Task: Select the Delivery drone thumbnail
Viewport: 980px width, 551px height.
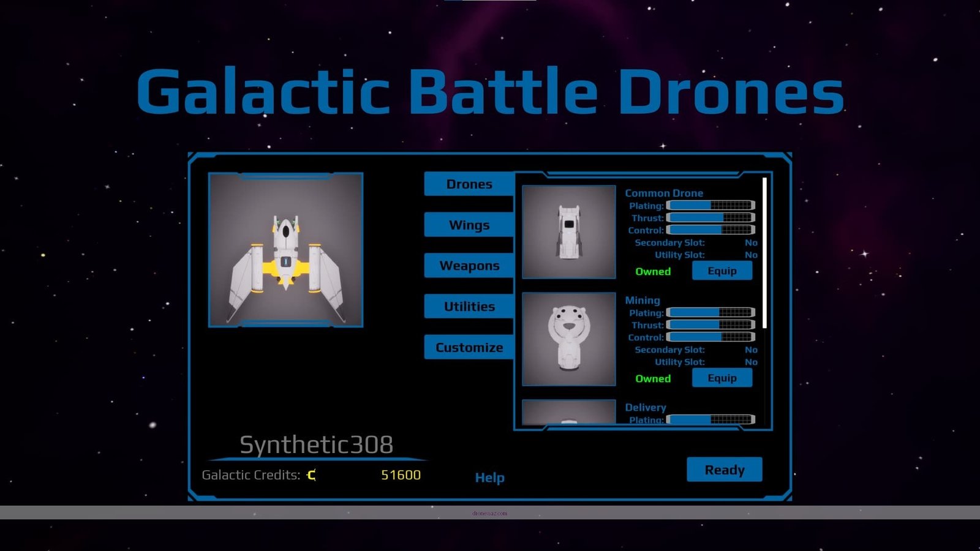Action: (568, 414)
